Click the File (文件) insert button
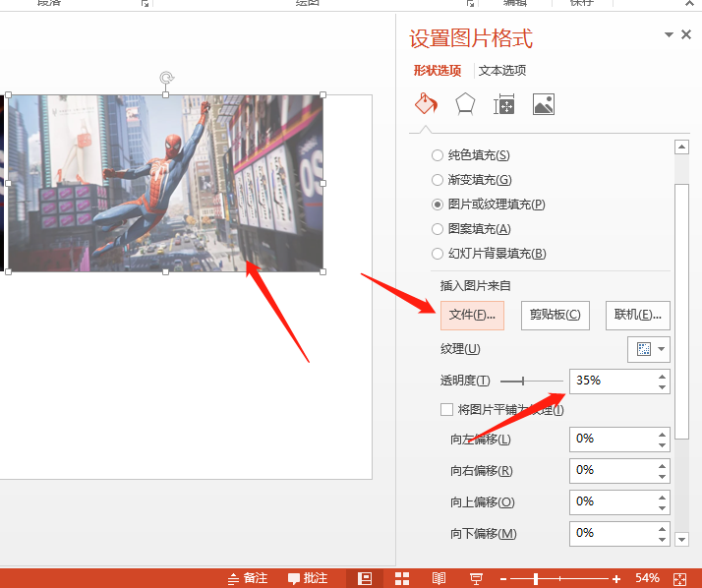The height and width of the screenshot is (588, 702). (x=472, y=316)
